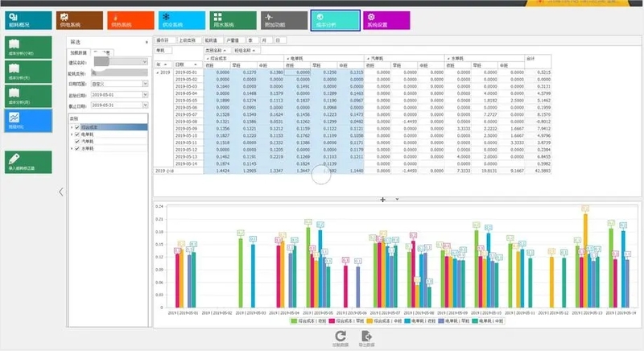This screenshot has width=644, height=351.
Task: Click the refresh data icon below chart
Action: (x=340, y=336)
